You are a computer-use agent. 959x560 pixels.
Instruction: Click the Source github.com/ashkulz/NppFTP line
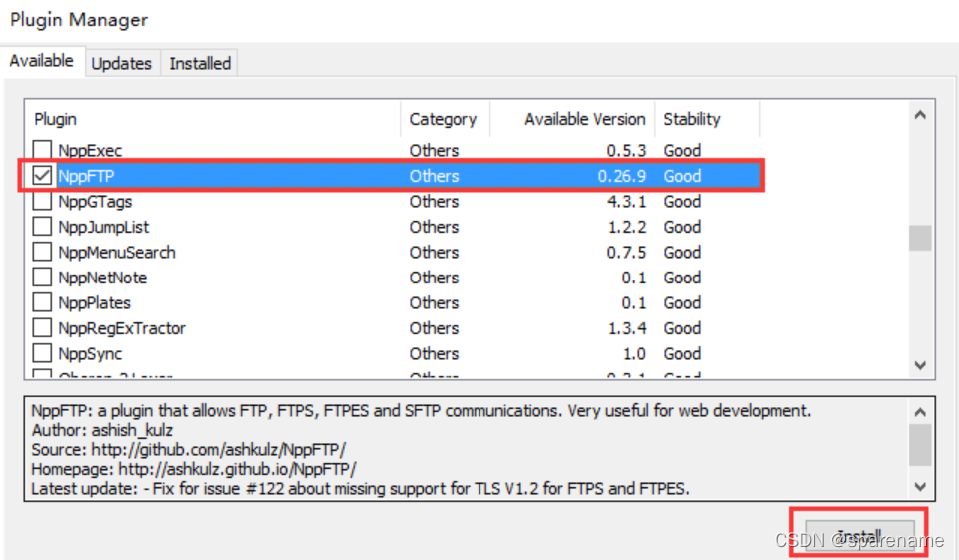click(x=189, y=450)
